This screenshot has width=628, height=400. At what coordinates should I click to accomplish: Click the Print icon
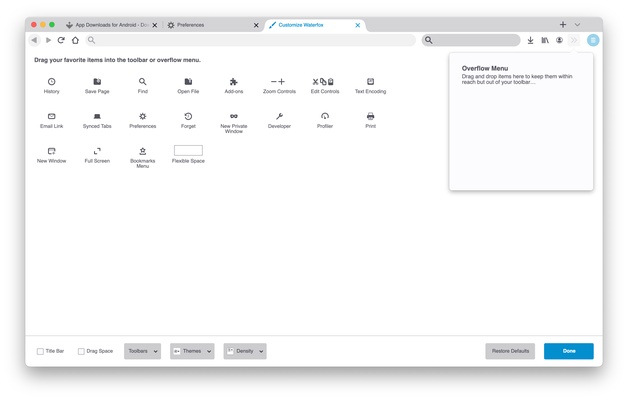pyautogui.click(x=370, y=116)
